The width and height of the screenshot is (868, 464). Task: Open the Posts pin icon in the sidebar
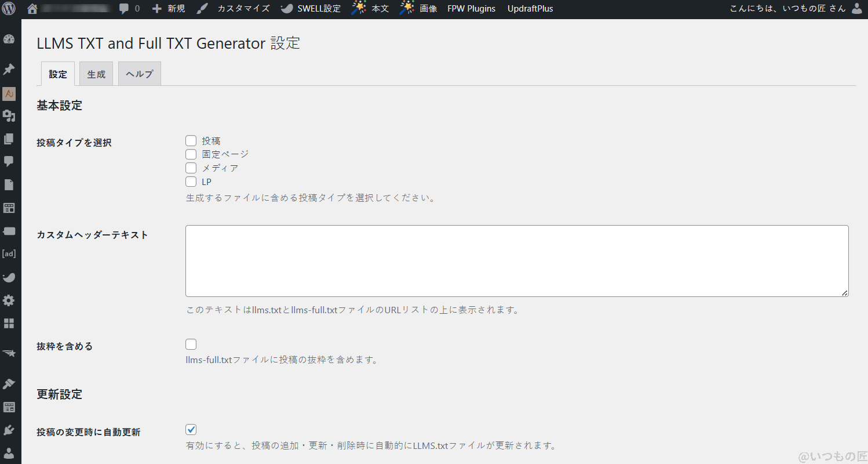pyautogui.click(x=9, y=69)
